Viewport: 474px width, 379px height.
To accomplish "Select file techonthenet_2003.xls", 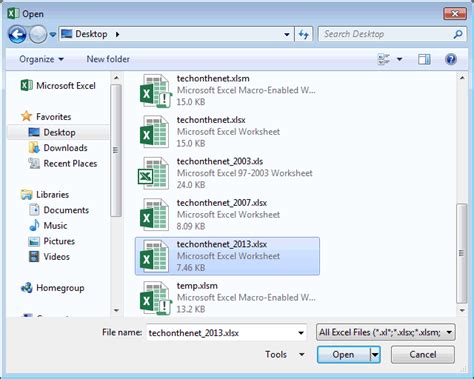I will coord(227,173).
